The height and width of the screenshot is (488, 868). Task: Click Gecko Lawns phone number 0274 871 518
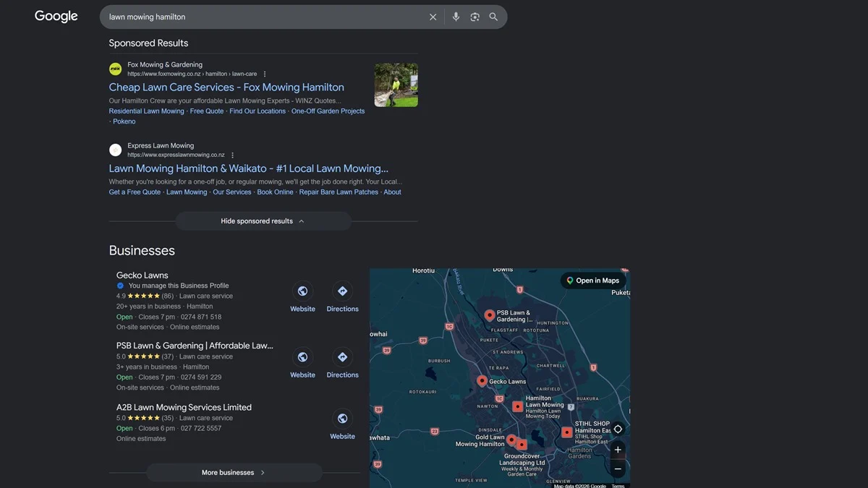[x=201, y=317]
